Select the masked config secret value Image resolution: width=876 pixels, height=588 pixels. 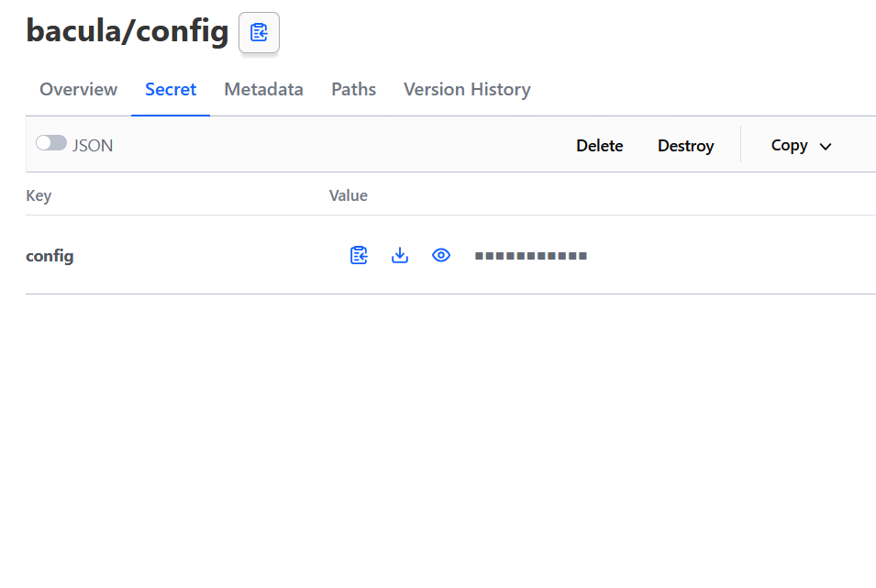(x=530, y=255)
